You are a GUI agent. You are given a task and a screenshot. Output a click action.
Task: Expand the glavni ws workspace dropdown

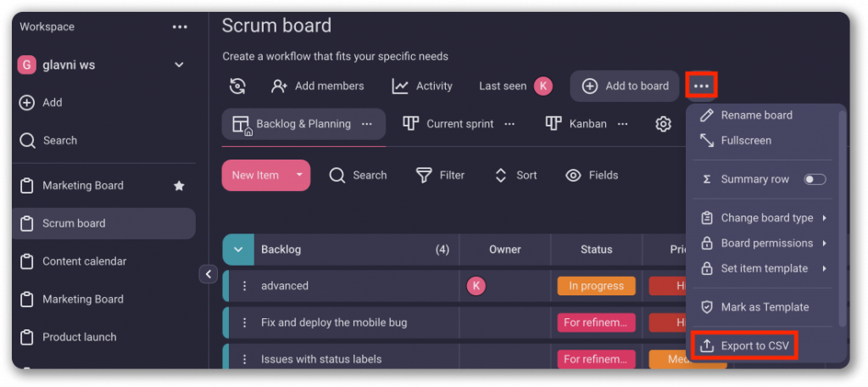coord(179,64)
